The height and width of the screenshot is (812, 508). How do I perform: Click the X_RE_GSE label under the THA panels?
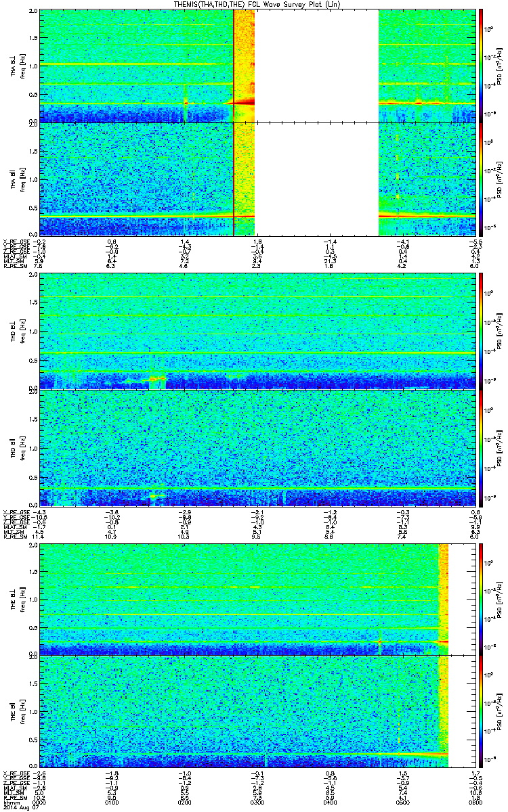pyautogui.click(x=17, y=240)
